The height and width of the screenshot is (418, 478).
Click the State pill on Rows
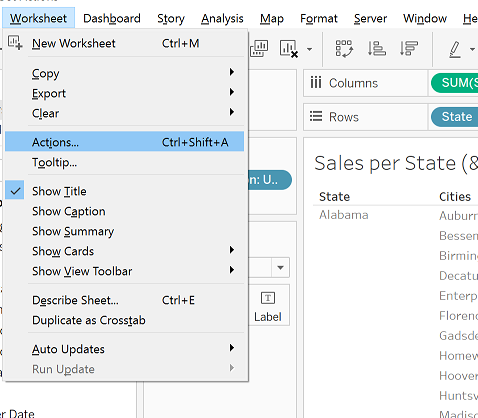coord(455,117)
